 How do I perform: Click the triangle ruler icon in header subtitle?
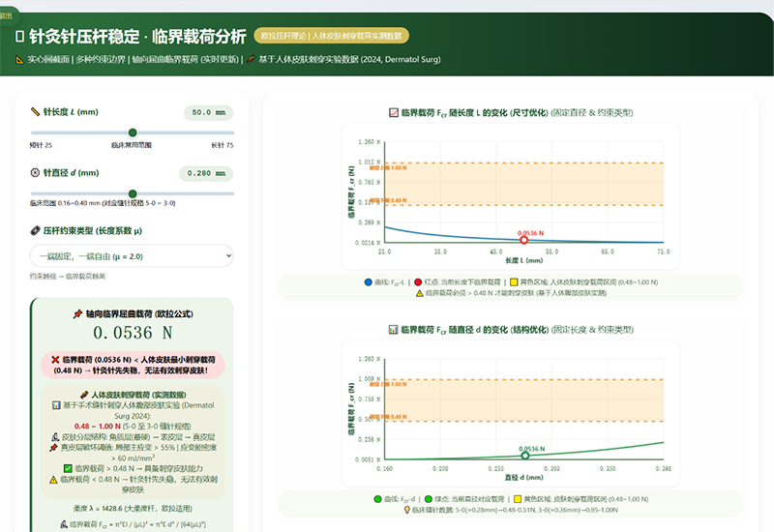pos(19,60)
